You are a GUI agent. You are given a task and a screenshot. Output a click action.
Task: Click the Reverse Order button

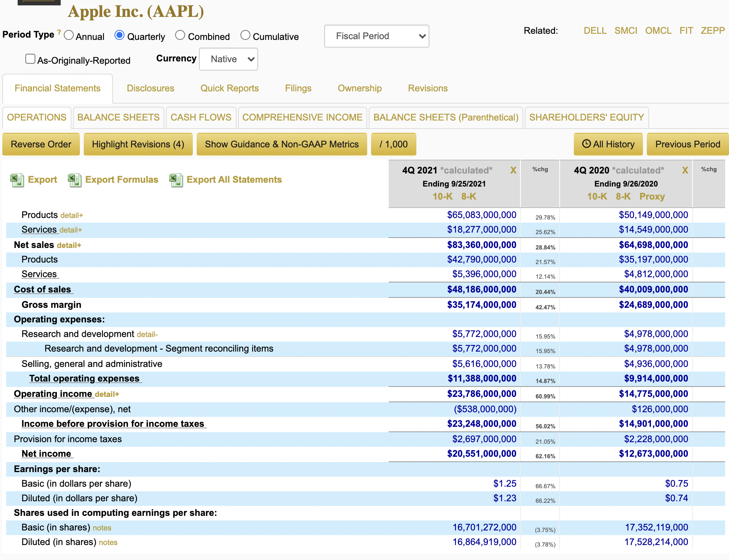(41, 144)
